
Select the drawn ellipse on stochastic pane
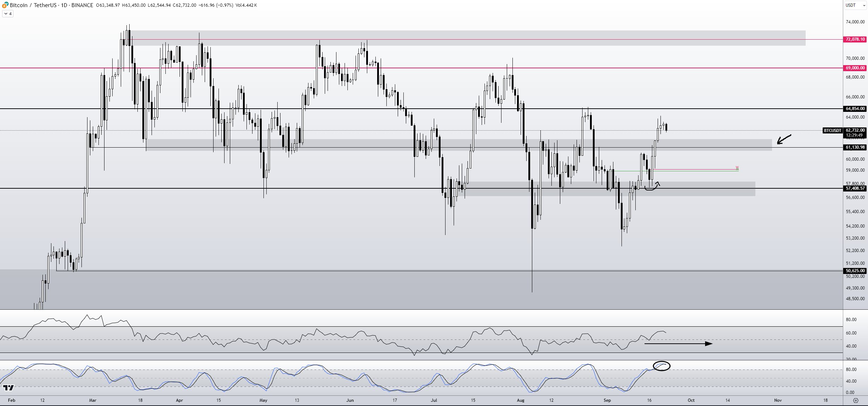(x=661, y=366)
